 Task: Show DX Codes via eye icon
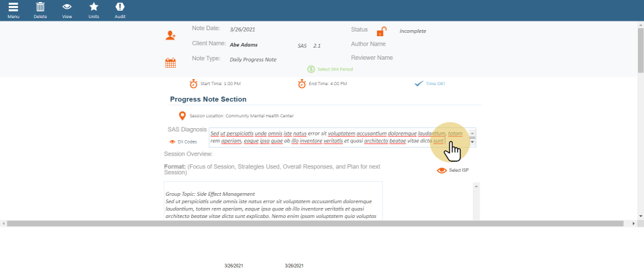172,142
